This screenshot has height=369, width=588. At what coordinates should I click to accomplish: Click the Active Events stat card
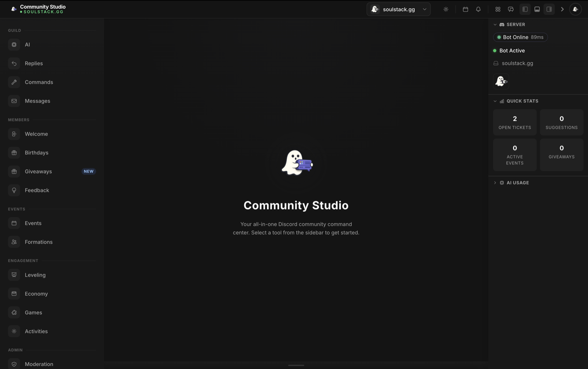(515, 155)
